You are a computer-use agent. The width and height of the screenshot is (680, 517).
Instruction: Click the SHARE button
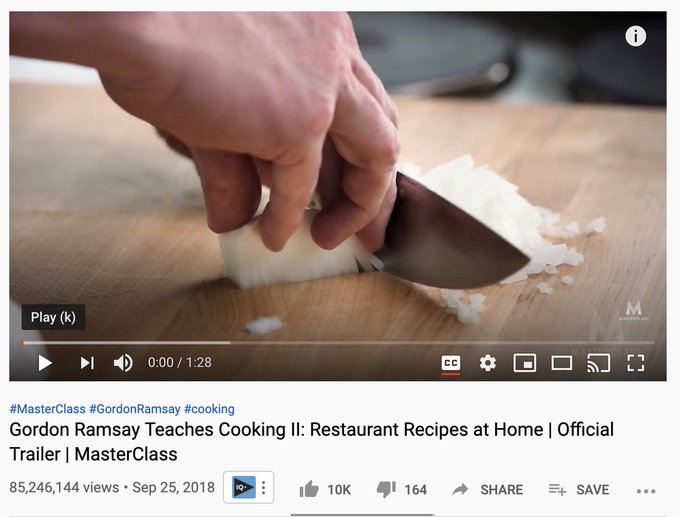point(487,490)
